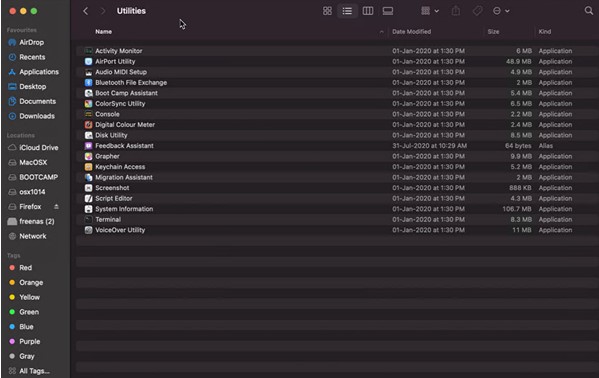599x378 pixels.
Task: Click the Keychain Access icon
Action: click(89, 167)
